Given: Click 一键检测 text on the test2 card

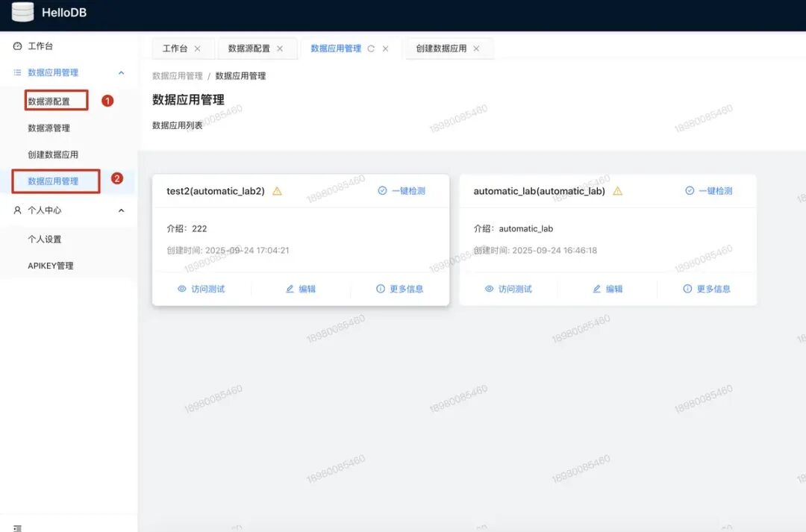Looking at the screenshot, I should [x=409, y=191].
